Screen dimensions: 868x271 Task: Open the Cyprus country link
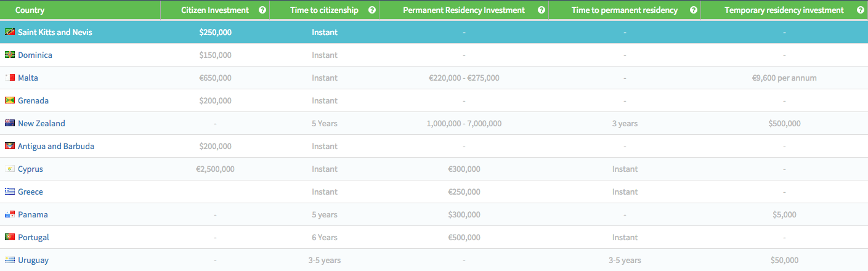pyautogui.click(x=30, y=169)
